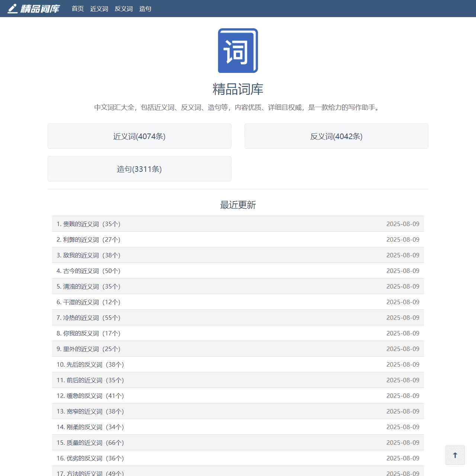Select 首页 in the navigation bar
Viewport: 476px width, 476px height.
click(77, 9)
